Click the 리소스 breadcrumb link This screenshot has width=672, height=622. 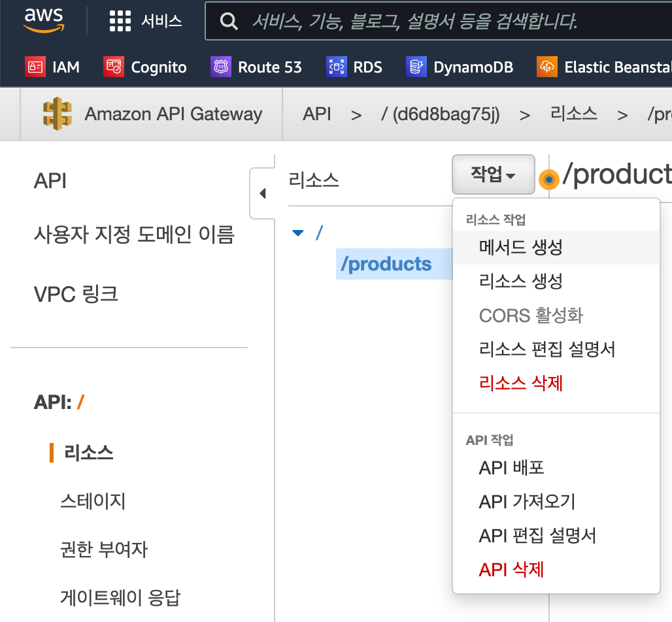point(573,114)
